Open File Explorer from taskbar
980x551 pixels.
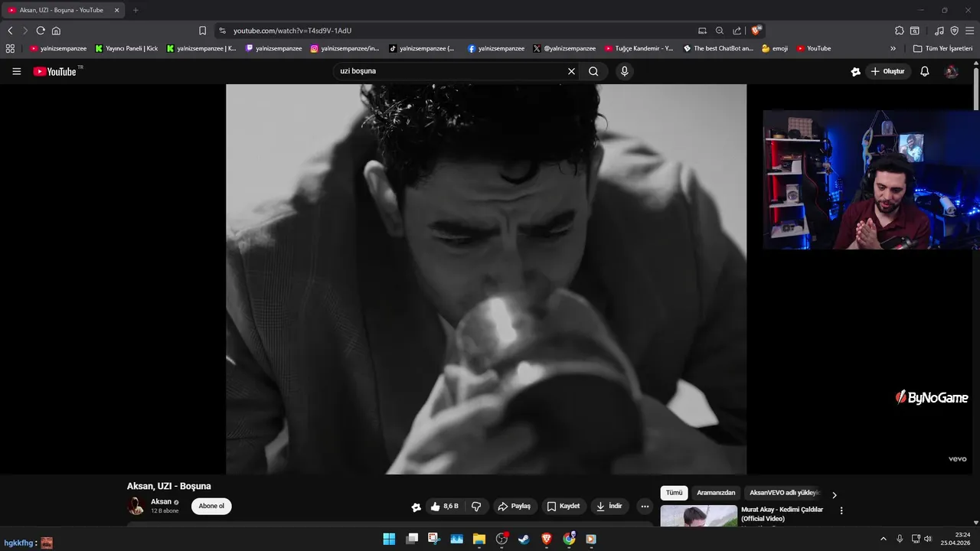tap(479, 539)
